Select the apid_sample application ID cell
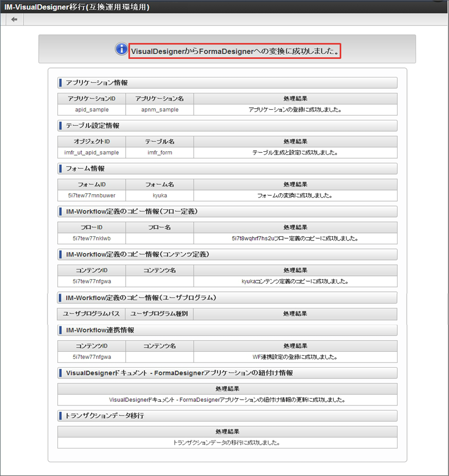This screenshot has height=476, width=449. coord(92,110)
